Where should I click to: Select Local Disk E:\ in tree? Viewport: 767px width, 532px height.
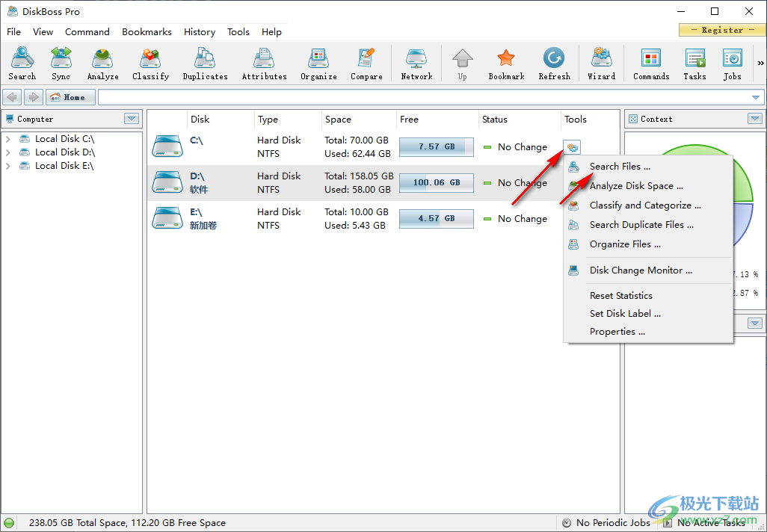click(x=64, y=166)
